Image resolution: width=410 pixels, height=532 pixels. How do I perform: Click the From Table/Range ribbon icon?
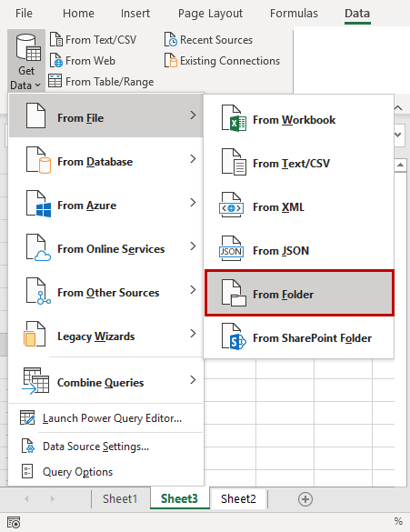pos(55,82)
